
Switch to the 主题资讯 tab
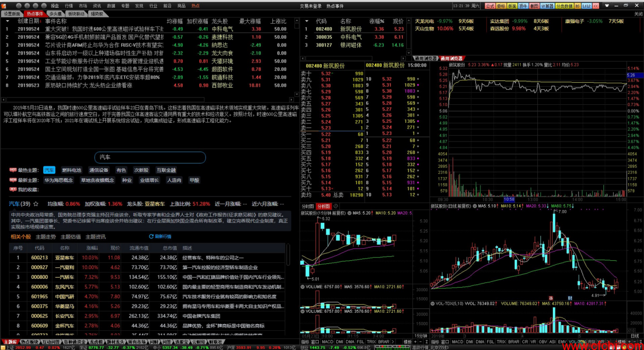pyautogui.click(x=95, y=236)
